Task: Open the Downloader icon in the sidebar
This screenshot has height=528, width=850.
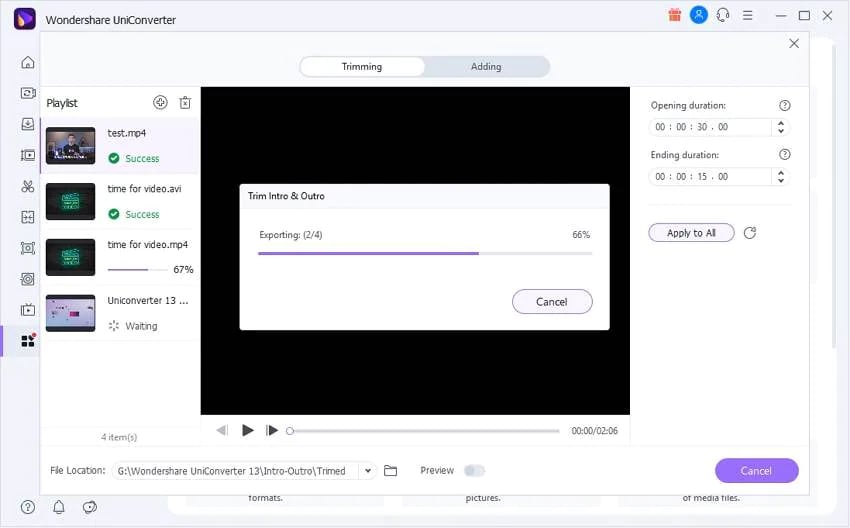Action: click(28, 124)
